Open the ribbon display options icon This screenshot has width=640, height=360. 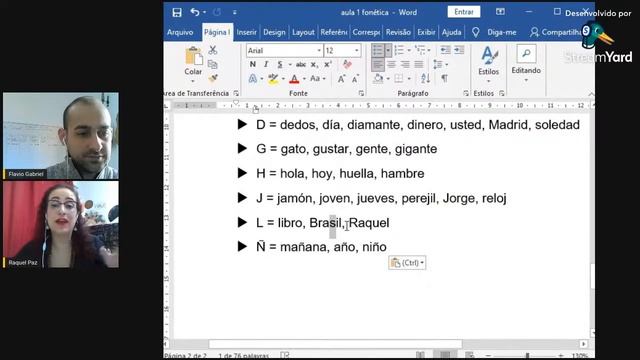pos(500,12)
